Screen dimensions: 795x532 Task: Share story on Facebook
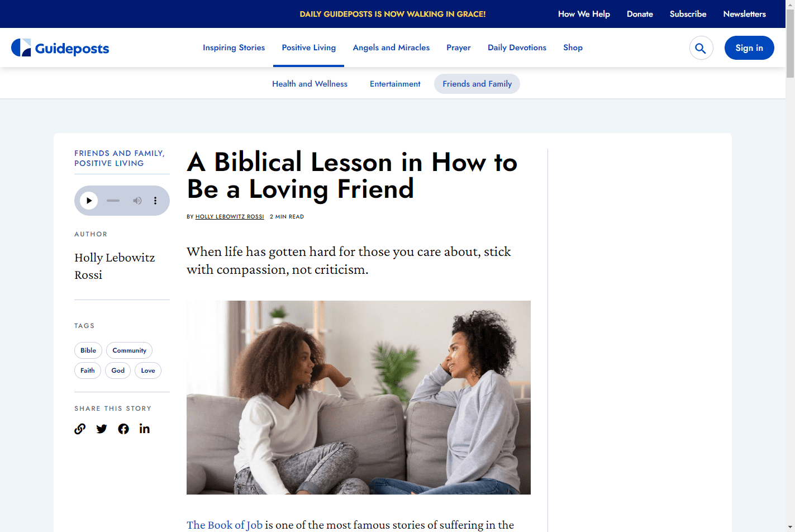(x=123, y=429)
